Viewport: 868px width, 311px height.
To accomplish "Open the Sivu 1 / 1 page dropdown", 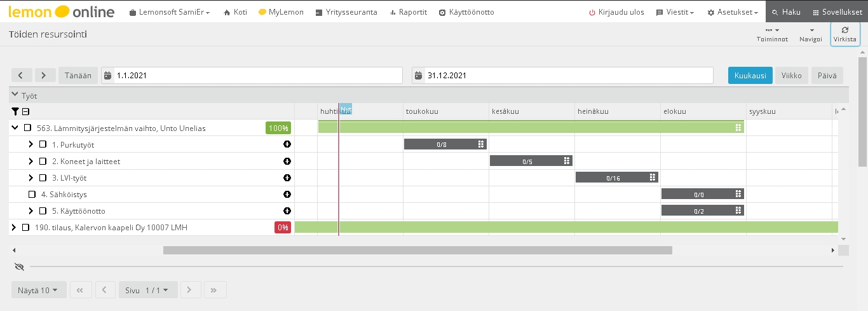I will pyautogui.click(x=147, y=290).
